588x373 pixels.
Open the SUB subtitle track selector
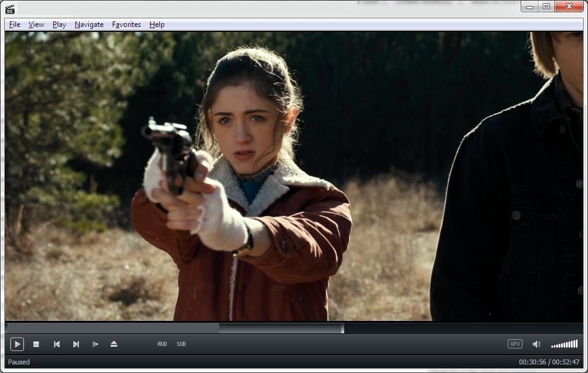(x=181, y=344)
